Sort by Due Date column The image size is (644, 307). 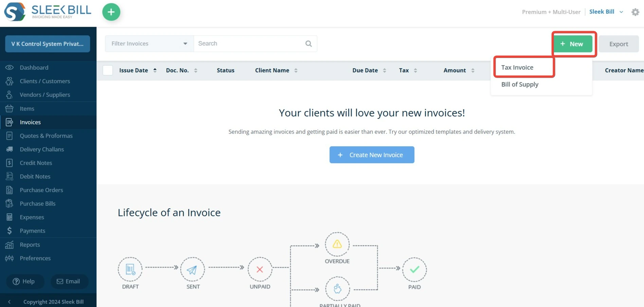pos(369,70)
